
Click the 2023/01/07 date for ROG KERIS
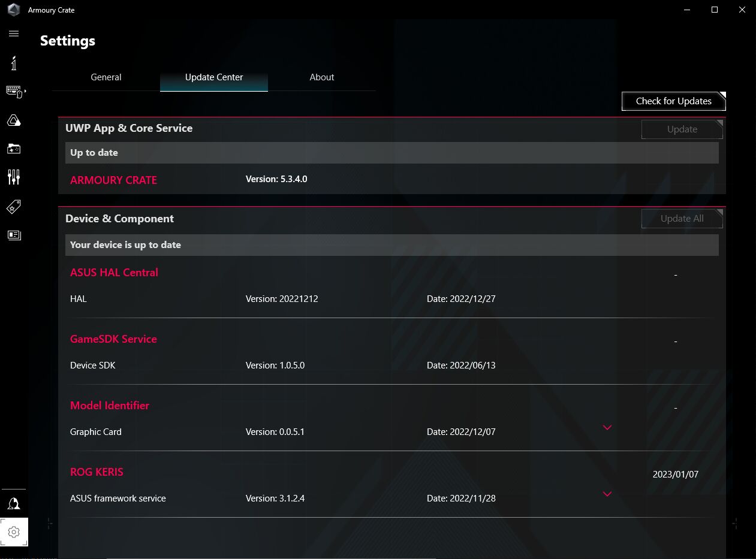click(x=676, y=474)
